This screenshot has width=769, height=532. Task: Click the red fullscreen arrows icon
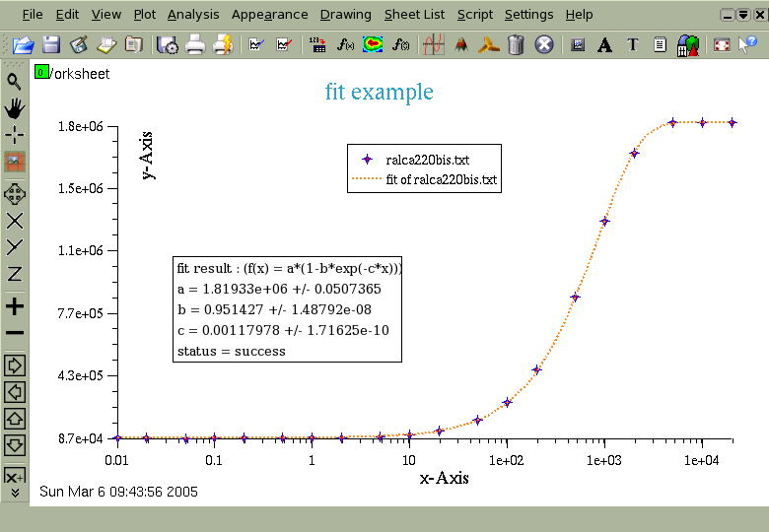pyautogui.click(x=722, y=45)
